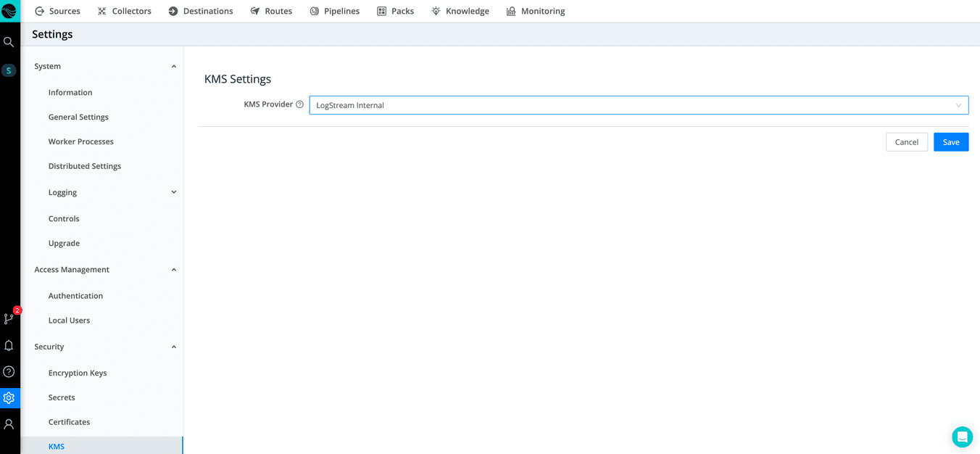The width and height of the screenshot is (980, 454).
Task: Save the KMS settings
Action: (950, 142)
